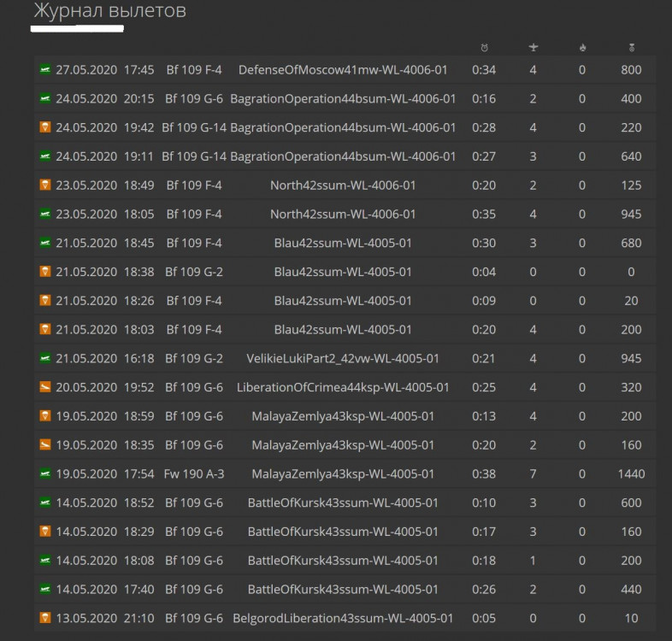Click the score medal column icon
Image resolution: width=672 pixels, height=641 pixels.
point(632,48)
